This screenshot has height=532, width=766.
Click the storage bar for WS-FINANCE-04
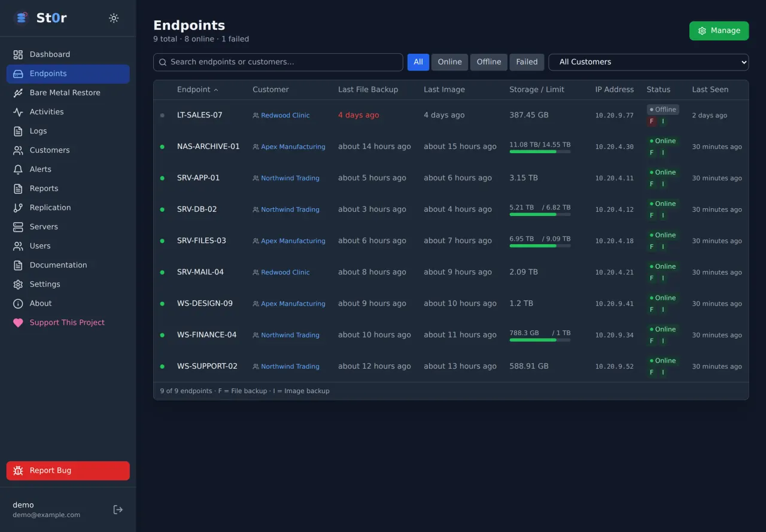click(x=540, y=340)
